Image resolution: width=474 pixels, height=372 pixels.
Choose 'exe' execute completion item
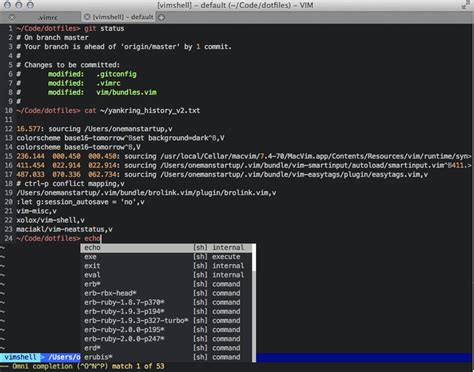167,257
